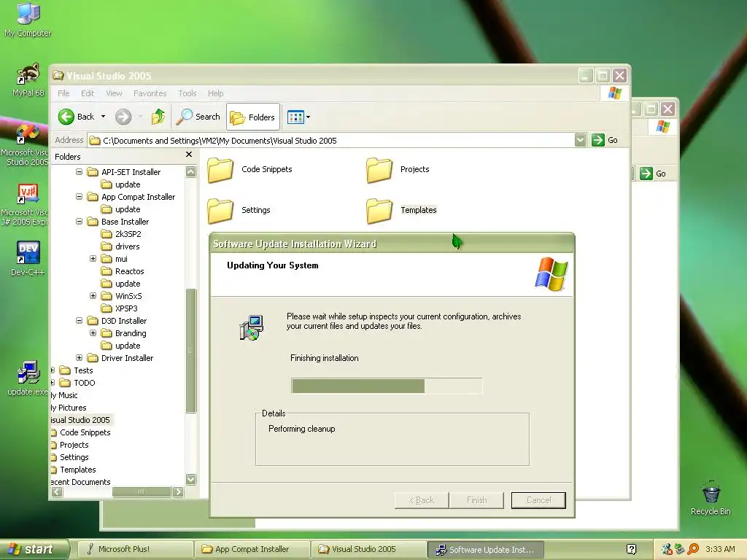
Task: Toggle the Folders pane button
Action: tap(253, 117)
